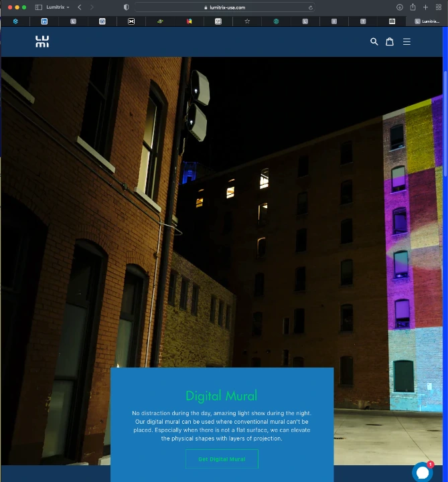
Task: Switch to the first blue layered-icon tab
Action: pyautogui.click(x=15, y=21)
